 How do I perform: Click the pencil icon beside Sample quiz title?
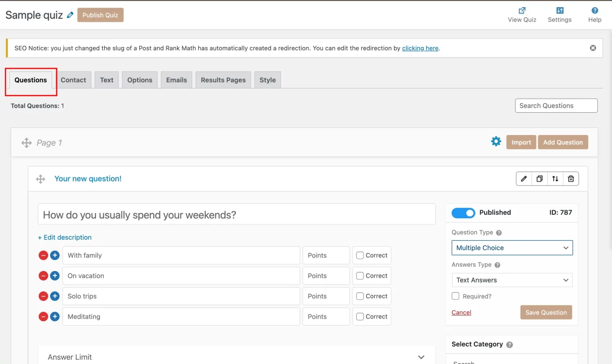[70, 15]
